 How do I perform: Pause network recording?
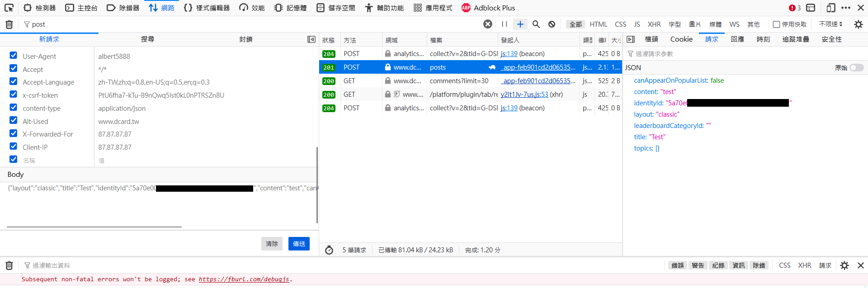tap(505, 24)
